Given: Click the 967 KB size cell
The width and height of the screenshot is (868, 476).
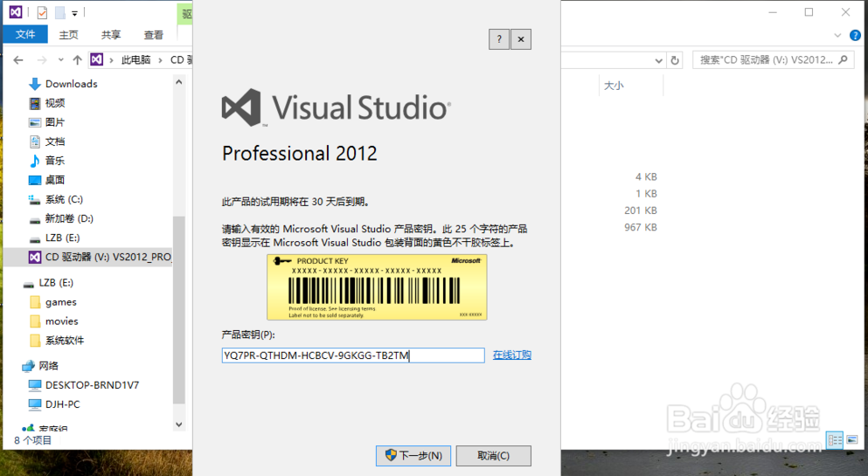Looking at the screenshot, I should point(641,227).
